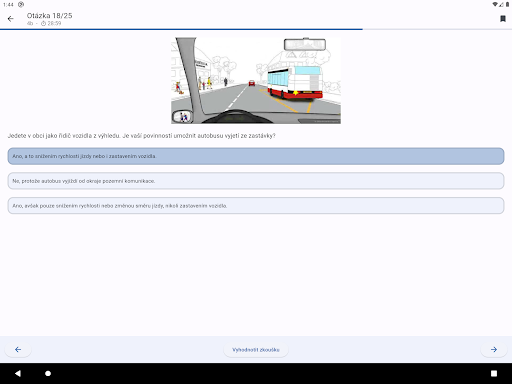Select answer starting 'Ano, a to snížením rychlosti'
The image size is (512, 384).
[x=256, y=156]
